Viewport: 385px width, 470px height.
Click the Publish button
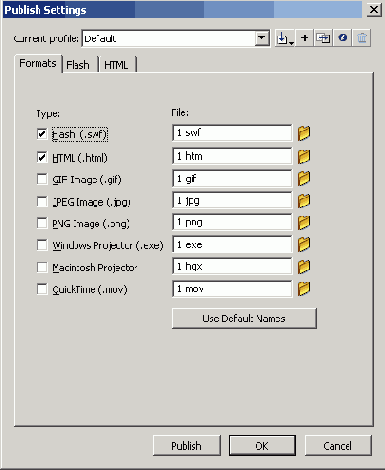coord(187,445)
